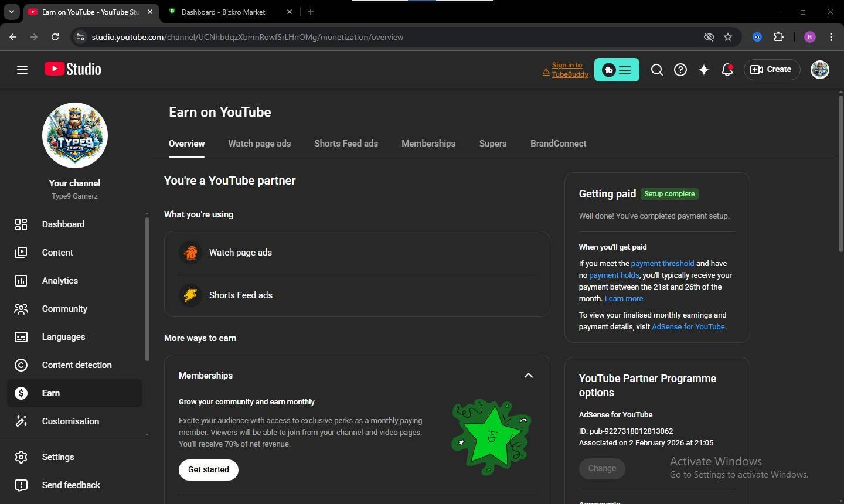
Task: Collapse the Memberships section chevron
Action: 528,376
